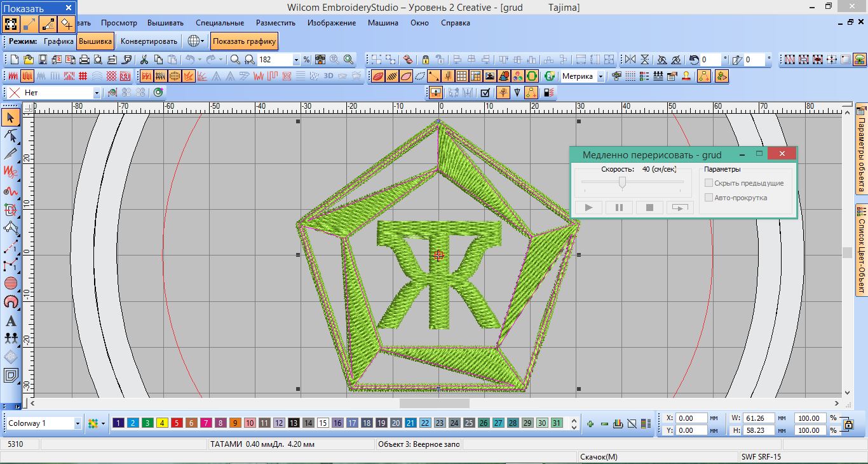Click the Print icon in toolbar

pyautogui.click(x=84, y=60)
